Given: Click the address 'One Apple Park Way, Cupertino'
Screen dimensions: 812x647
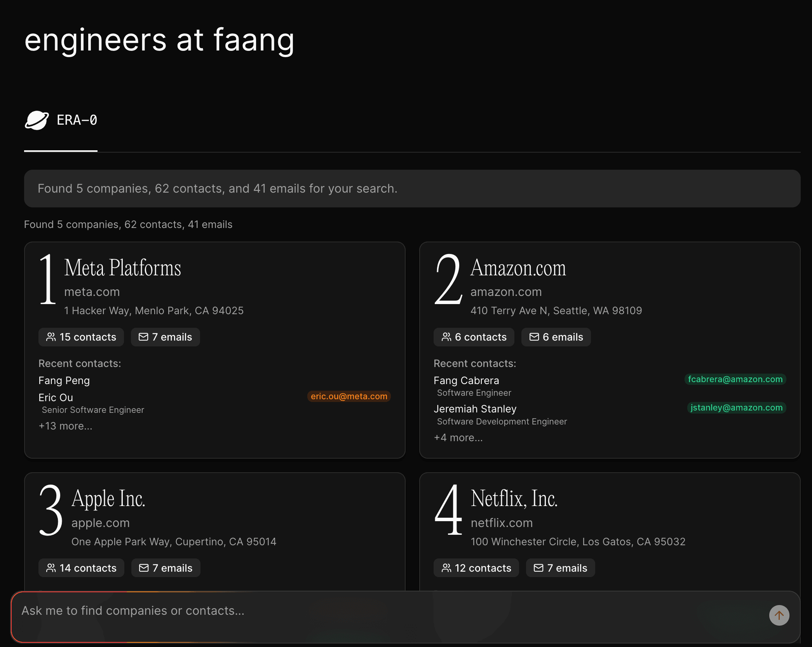Looking at the screenshot, I should click(x=174, y=542).
